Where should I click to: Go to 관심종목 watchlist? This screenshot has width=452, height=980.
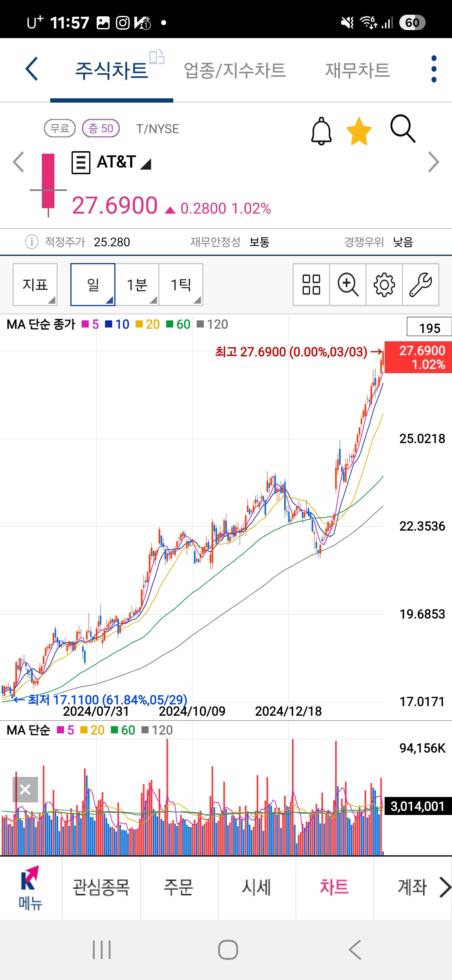click(x=101, y=887)
